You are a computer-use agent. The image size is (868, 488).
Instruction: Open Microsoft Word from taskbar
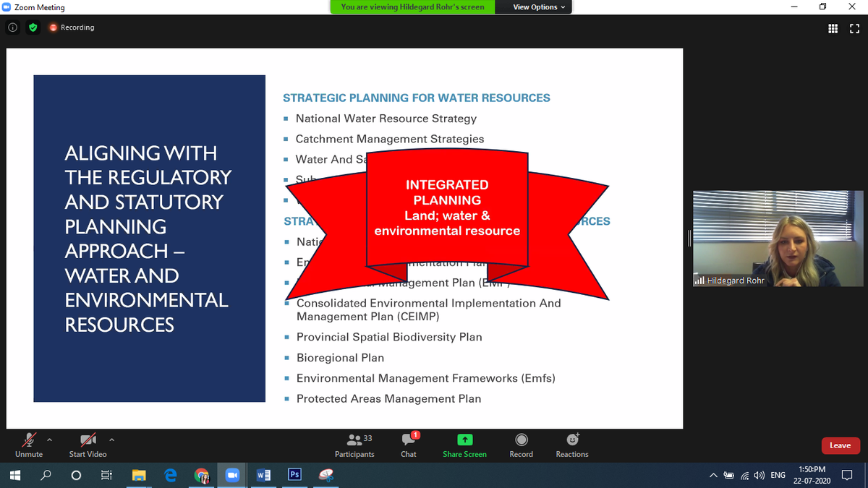(264, 475)
